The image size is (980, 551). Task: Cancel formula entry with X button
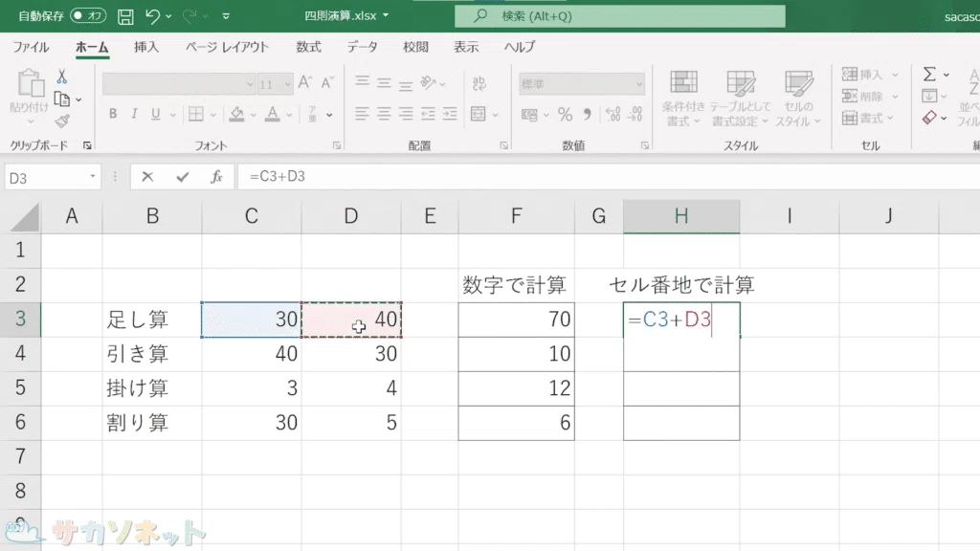[147, 177]
